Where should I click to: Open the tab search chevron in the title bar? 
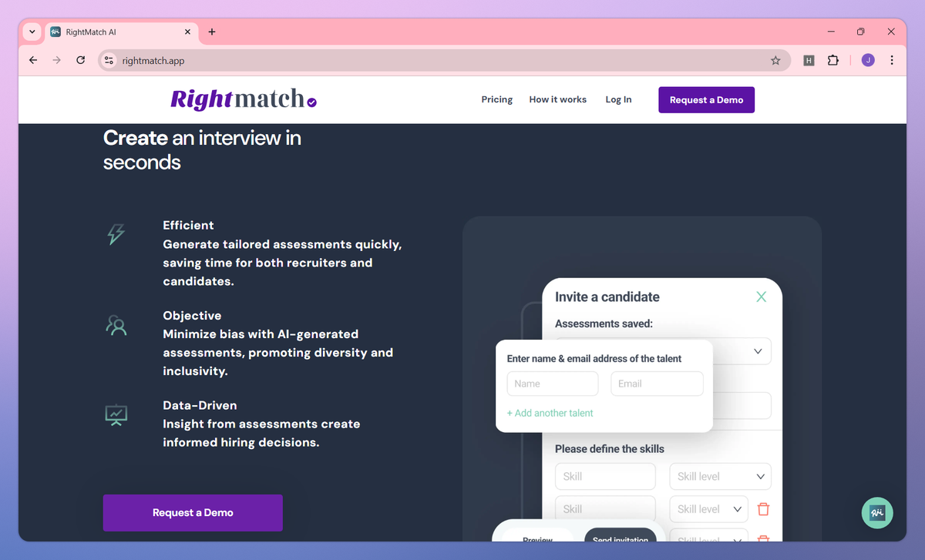tap(31, 32)
